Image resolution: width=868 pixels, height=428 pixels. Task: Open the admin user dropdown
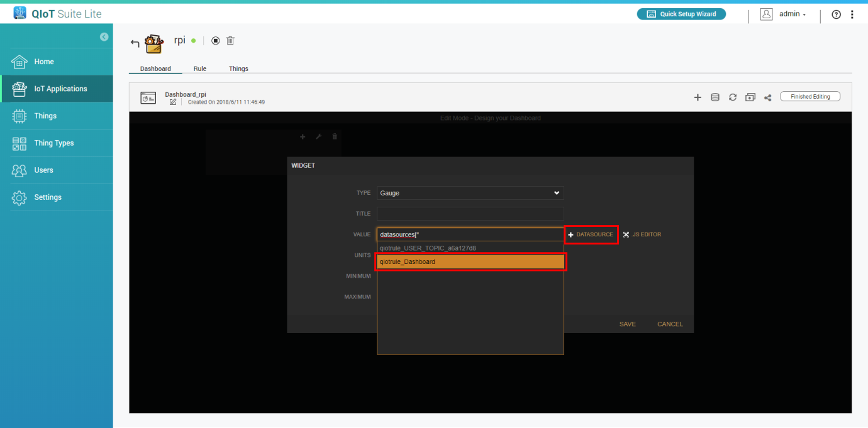784,14
